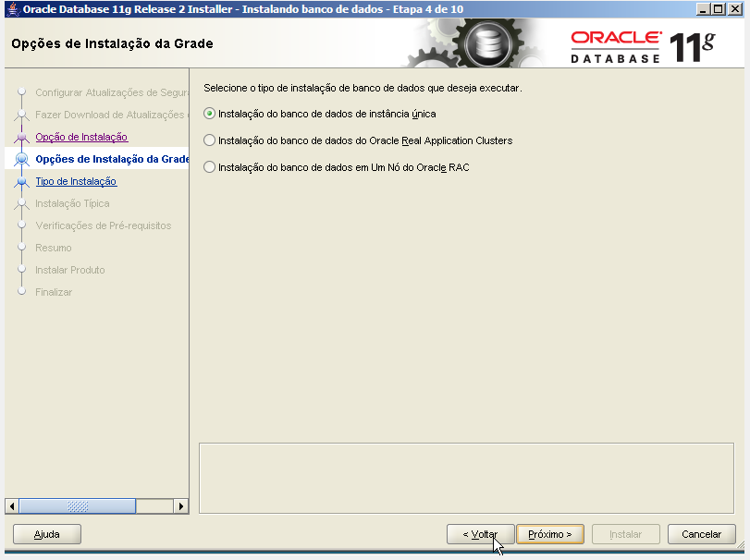Screen dimensions: 750x560
Task: Click step node beside Finalizar
Action: [21, 291]
